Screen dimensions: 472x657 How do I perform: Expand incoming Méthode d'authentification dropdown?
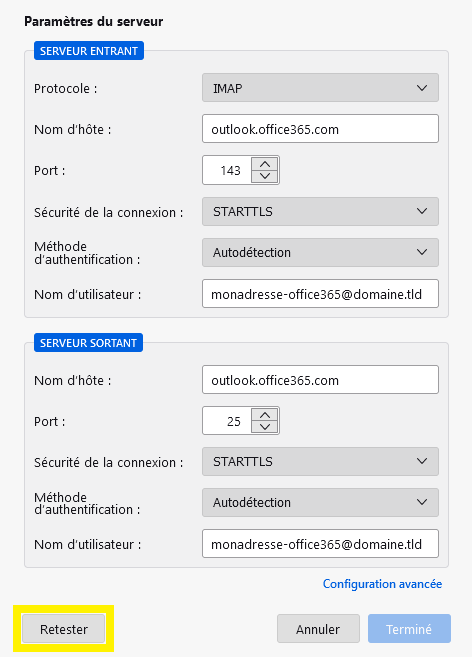(x=320, y=252)
